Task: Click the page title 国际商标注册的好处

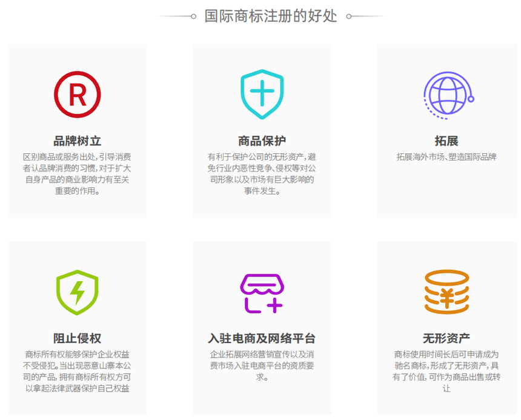Action: [271, 16]
